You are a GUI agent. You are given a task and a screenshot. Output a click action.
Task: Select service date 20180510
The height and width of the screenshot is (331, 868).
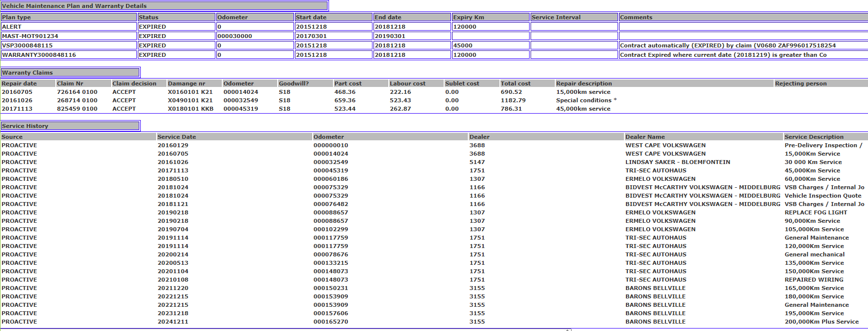173,179
